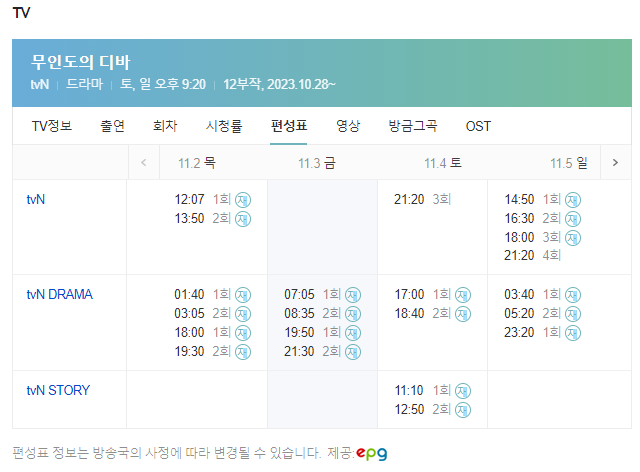Open the OST tab
The width and height of the screenshot is (640, 472).
click(478, 126)
